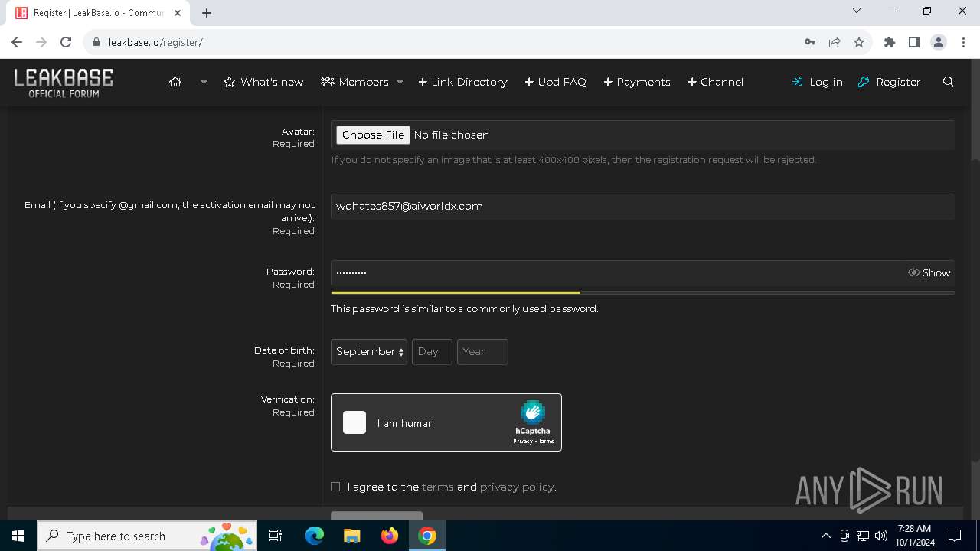Click the address bar URL
This screenshot has height=551, width=980.
pyautogui.click(x=155, y=42)
